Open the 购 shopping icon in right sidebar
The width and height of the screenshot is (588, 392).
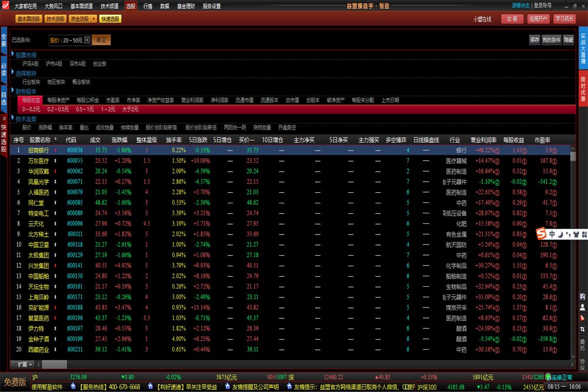(582, 296)
